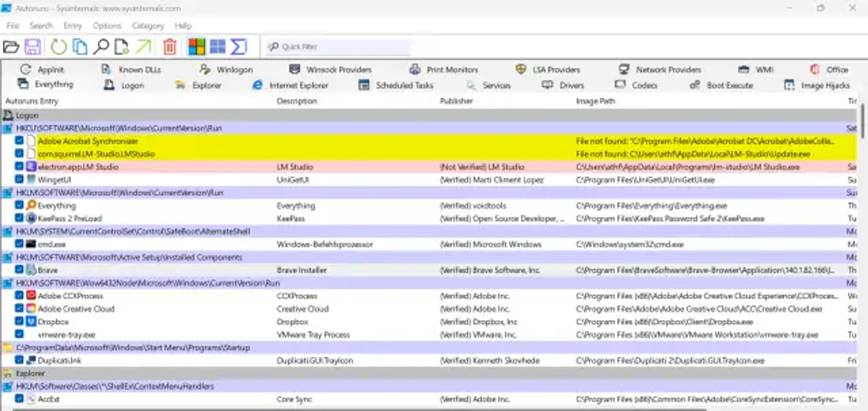The width and height of the screenshot is (868, 411).
Task: Toggle the WingetUI entry checkbox
Action: [x=19, y=180]
